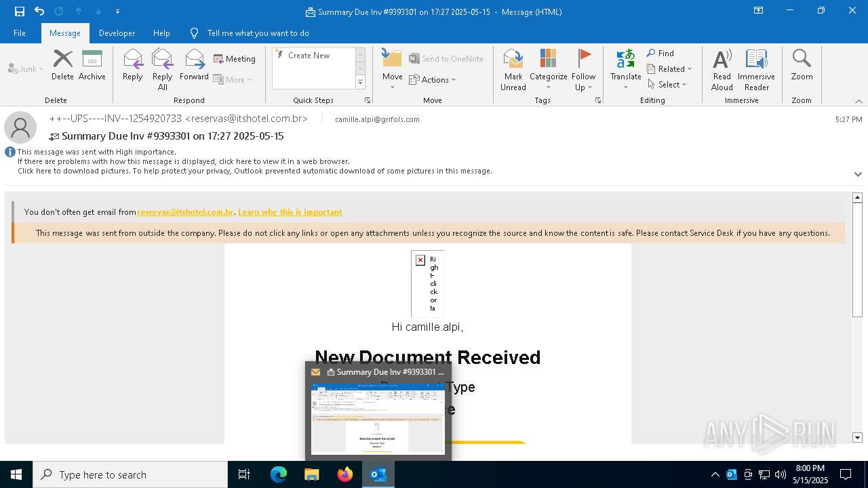Expand the More respond options

233,79
